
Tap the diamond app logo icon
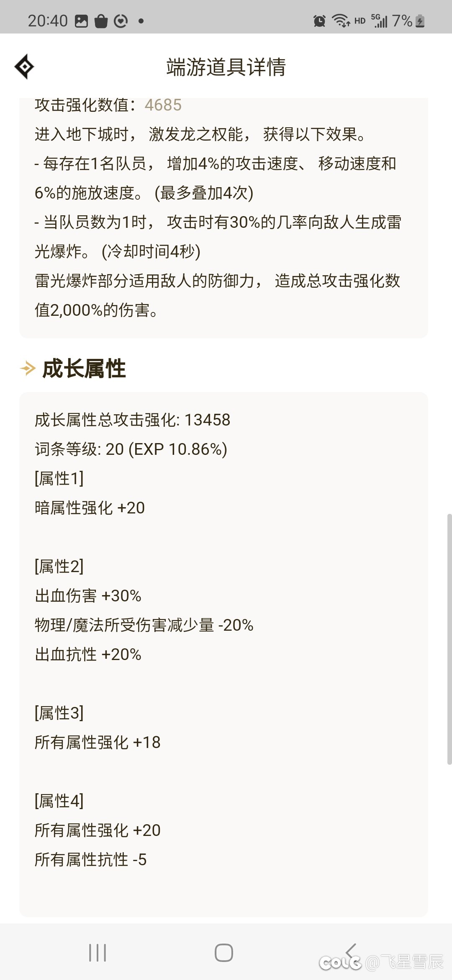26,66
